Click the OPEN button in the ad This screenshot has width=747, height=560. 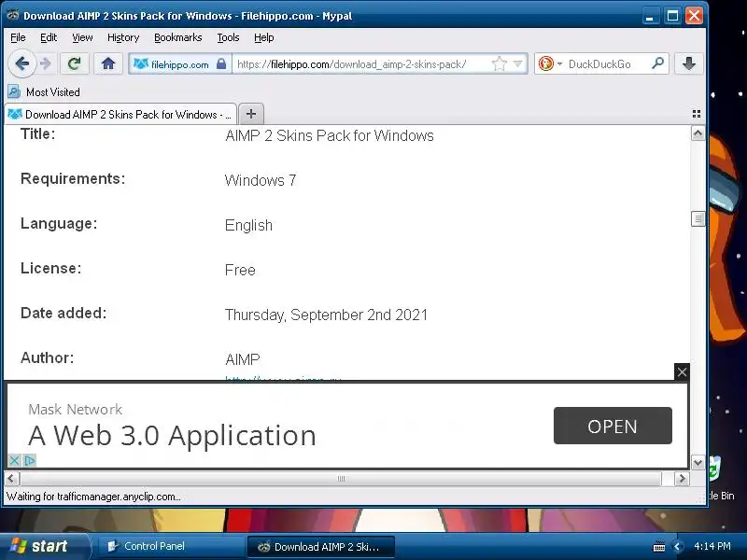click(613, 426)
